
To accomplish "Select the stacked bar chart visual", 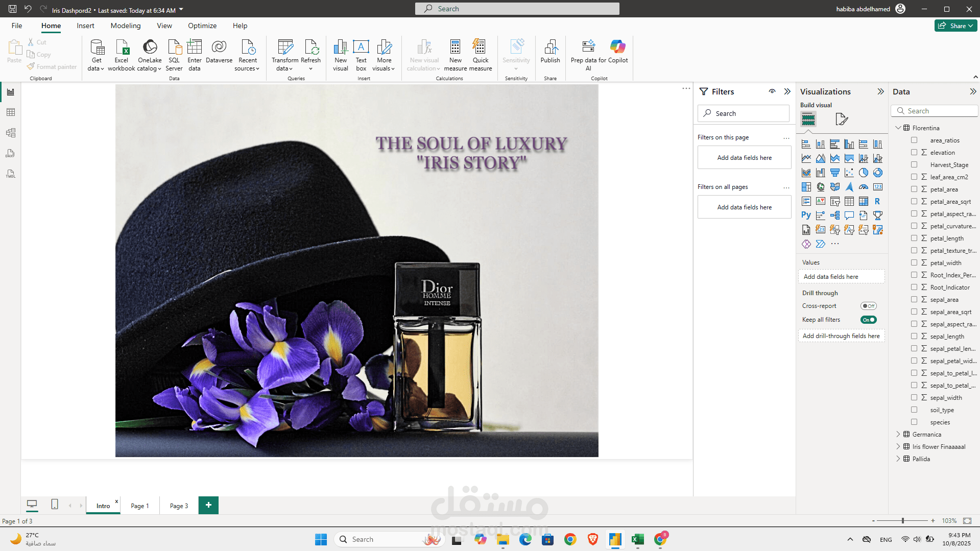I will (806, 144).
